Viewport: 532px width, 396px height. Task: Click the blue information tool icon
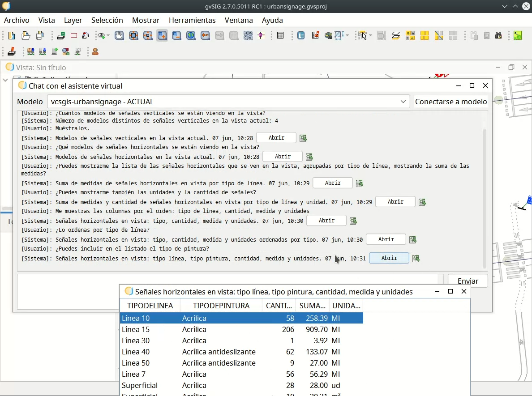tap(301, 36)
